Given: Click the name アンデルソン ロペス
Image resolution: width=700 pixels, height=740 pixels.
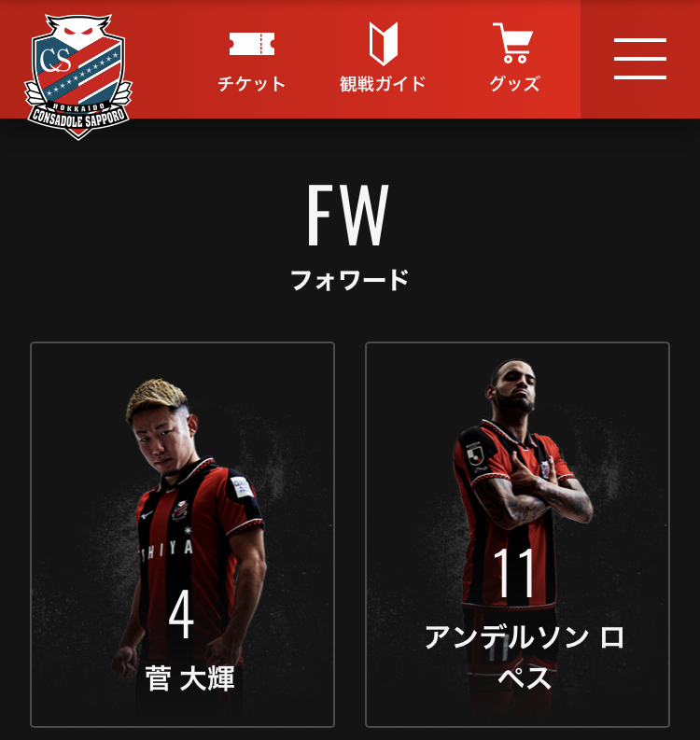Looking at the screenshot, I should (x=524, y=657).
